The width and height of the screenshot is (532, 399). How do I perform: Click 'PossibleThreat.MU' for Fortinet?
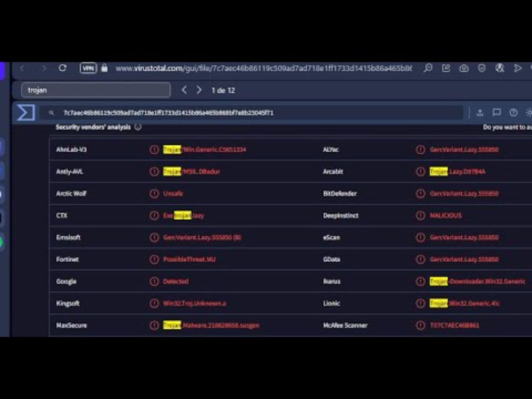(189, 259)
